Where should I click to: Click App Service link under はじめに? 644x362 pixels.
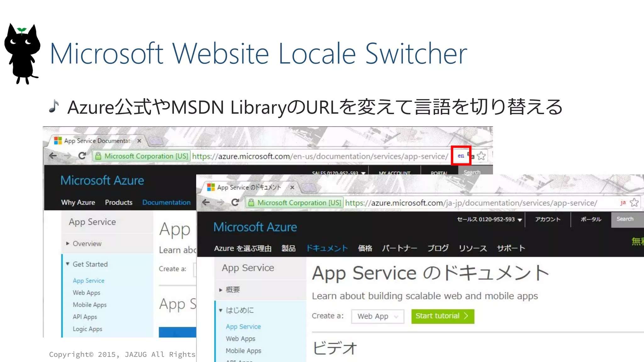click(243, 327)
